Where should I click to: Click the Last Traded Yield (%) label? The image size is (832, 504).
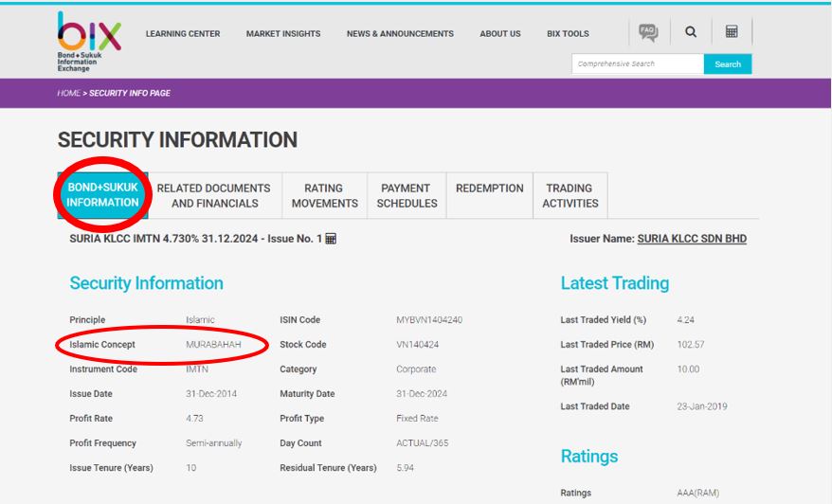coord(604,320)
